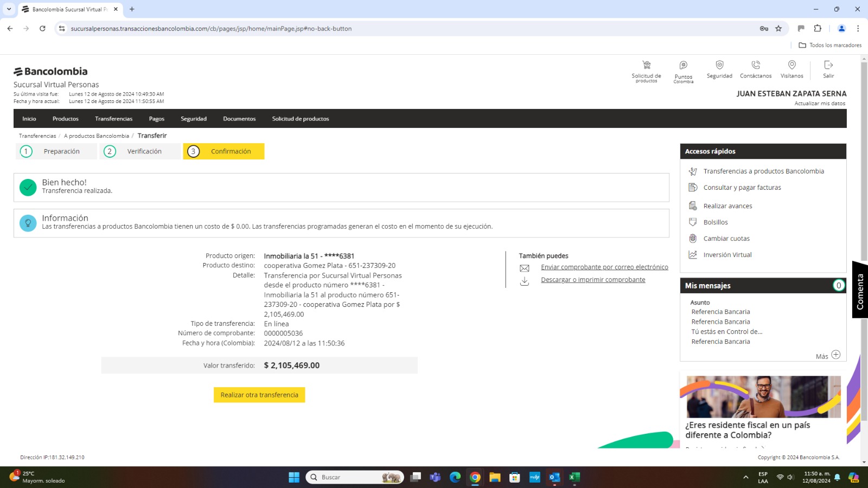Open Puntos Colombia icon in header
Screen dimensions: 868x488
click(x=683, y=65)
